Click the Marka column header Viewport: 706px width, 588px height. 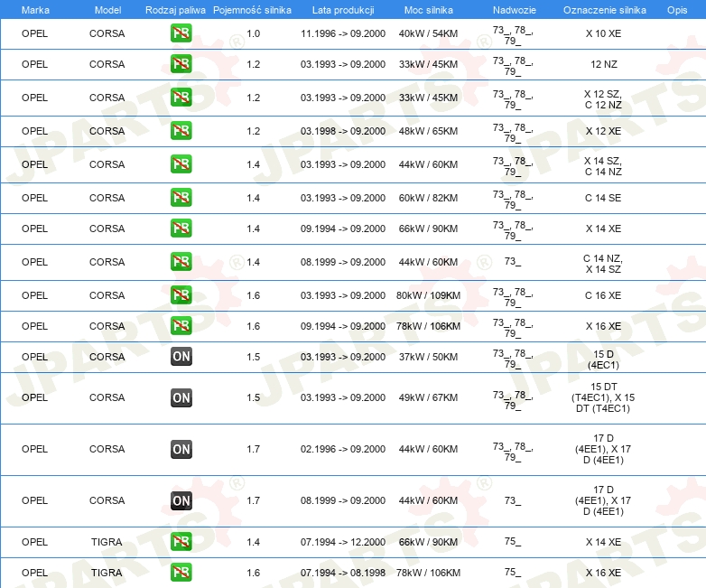[x=35, y=10]
